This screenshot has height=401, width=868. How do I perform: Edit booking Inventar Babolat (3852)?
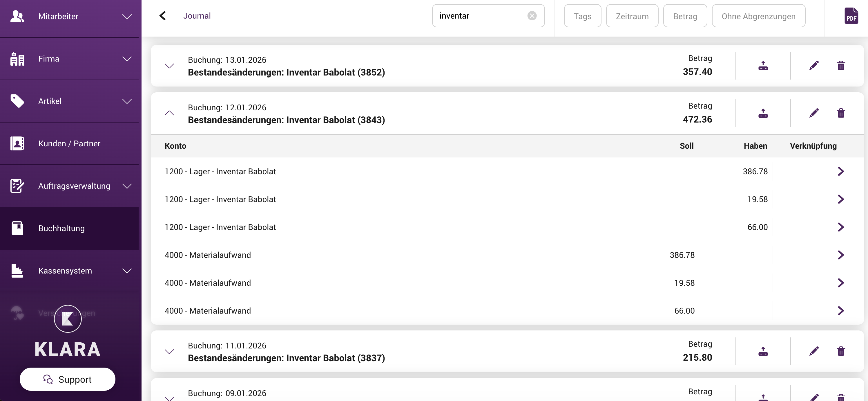814,65
